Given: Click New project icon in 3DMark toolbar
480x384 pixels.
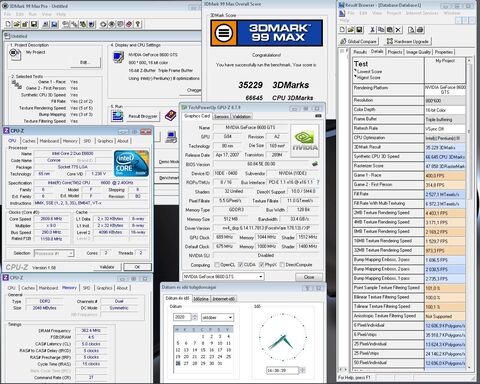Looking at the screenshot, I should click(8, 24).
